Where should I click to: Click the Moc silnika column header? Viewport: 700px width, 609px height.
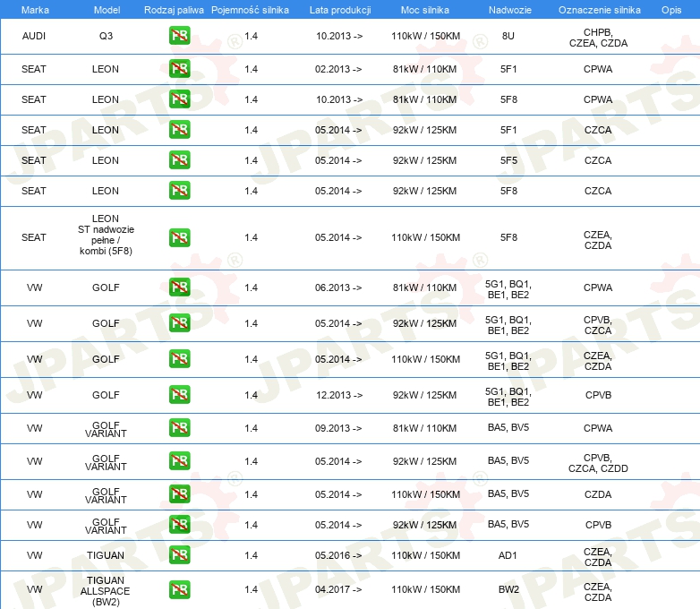tap(424, 10)
